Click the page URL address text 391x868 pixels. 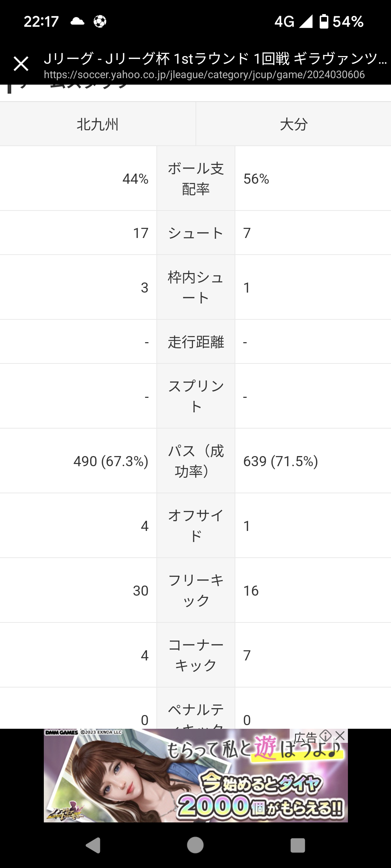point(204,75)
